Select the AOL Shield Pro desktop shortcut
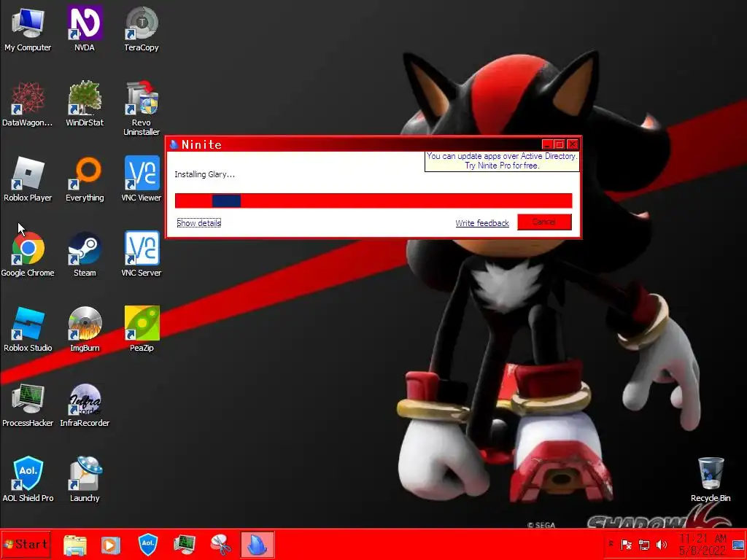The height and width of the screenshot is (560, 747). 28,479
